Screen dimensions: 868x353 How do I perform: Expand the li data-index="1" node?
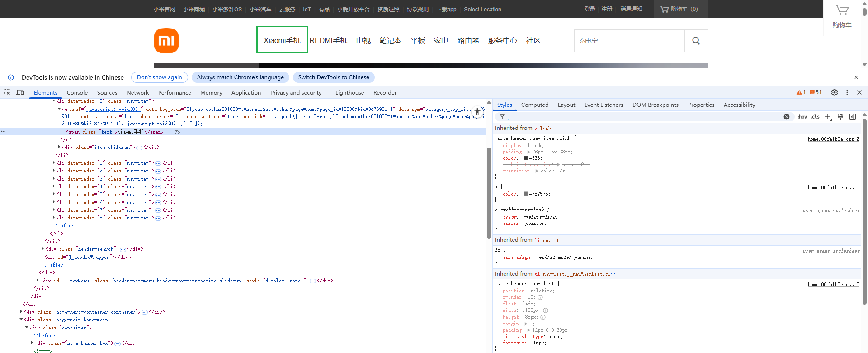point(54,163)
